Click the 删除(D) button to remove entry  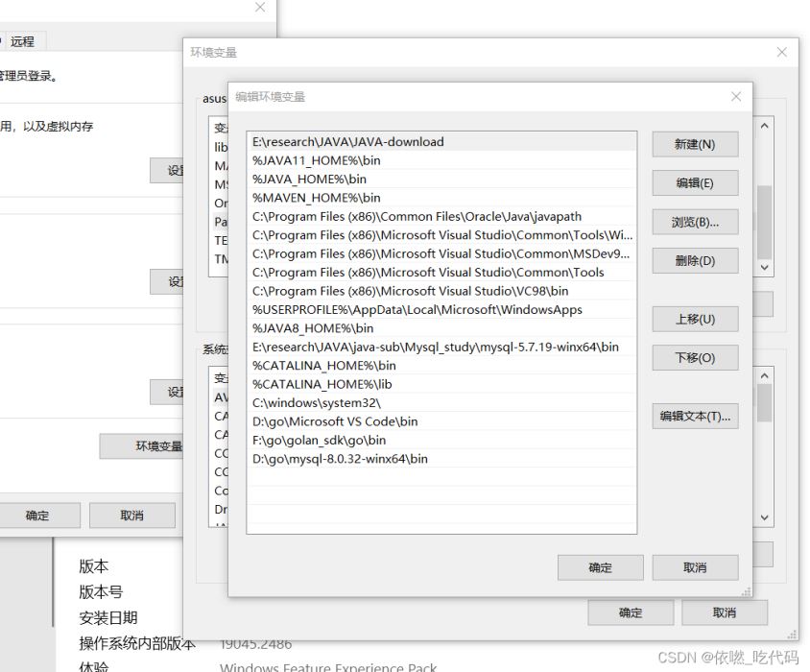[x=694, y=260]
